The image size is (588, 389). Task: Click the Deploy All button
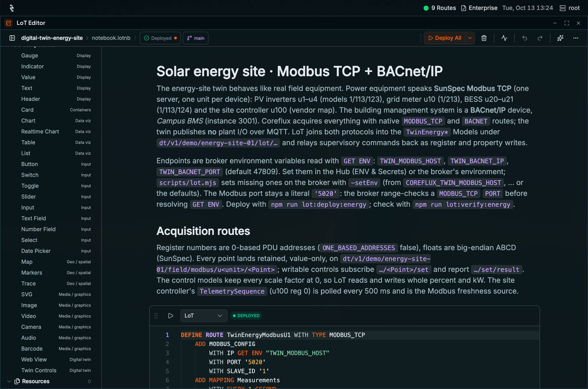(445, 38)
